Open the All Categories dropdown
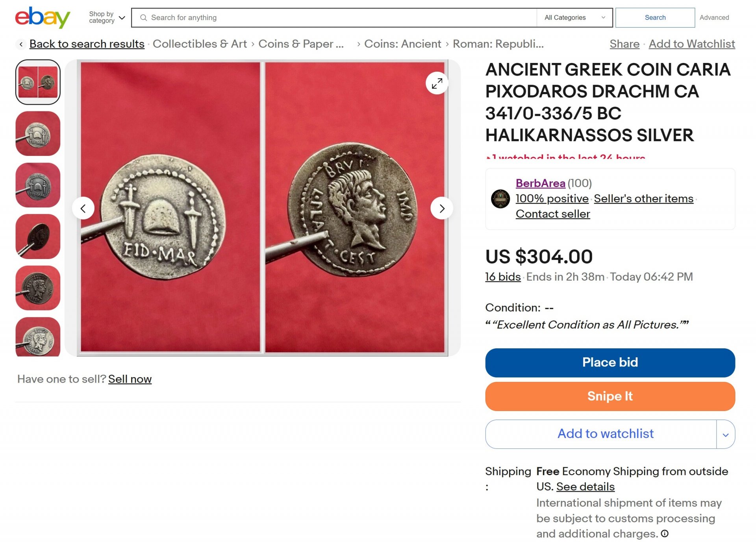This screenshot has height=542, width=756. point(574,18)
